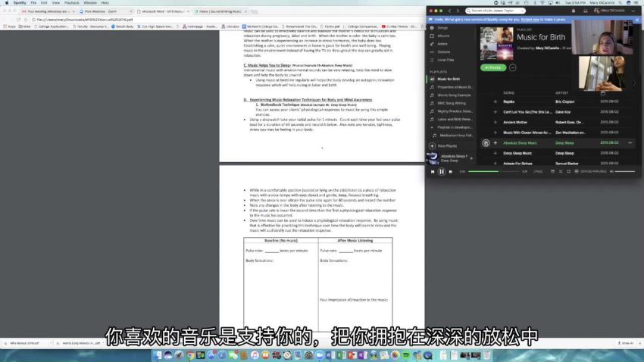The image size is (644, 362).
Task: Open the File menu
Action: [33, 3]
